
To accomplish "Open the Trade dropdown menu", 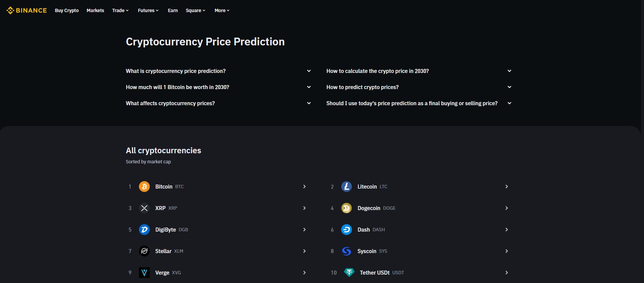I will (120, 10).
